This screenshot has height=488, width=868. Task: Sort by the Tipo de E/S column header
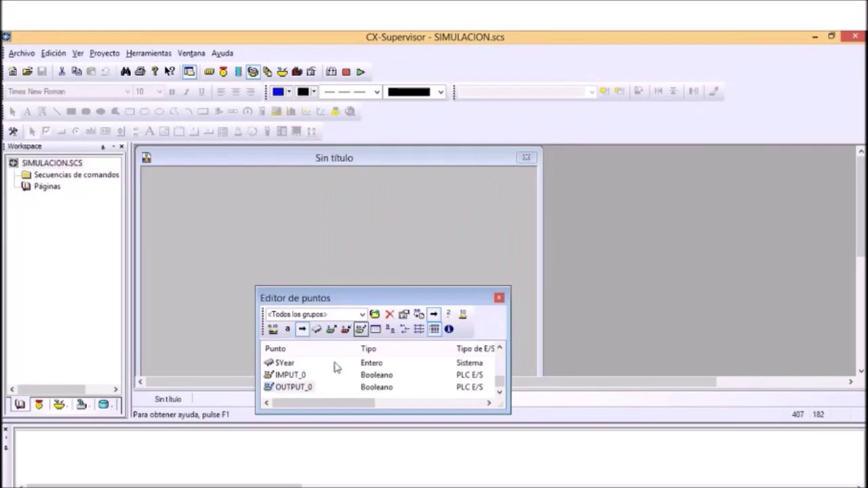point(475,349)
